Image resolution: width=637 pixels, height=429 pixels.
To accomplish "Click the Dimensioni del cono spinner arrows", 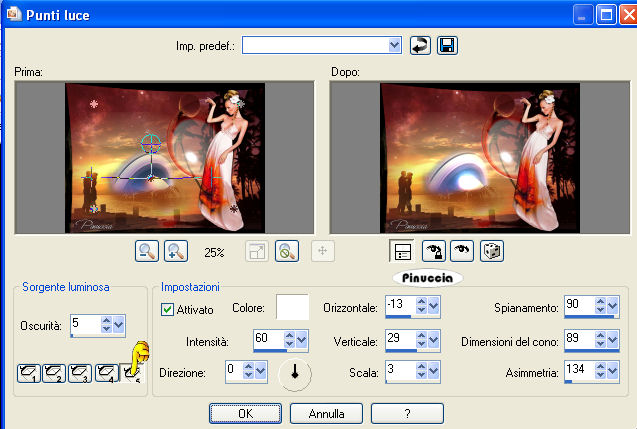I will 600,339.
